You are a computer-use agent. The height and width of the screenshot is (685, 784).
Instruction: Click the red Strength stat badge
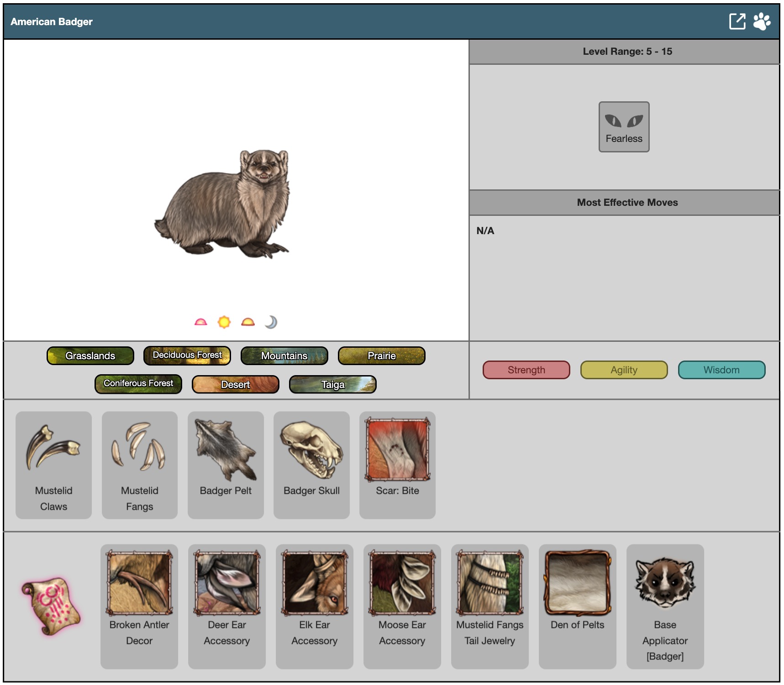[x=526, y=370]
